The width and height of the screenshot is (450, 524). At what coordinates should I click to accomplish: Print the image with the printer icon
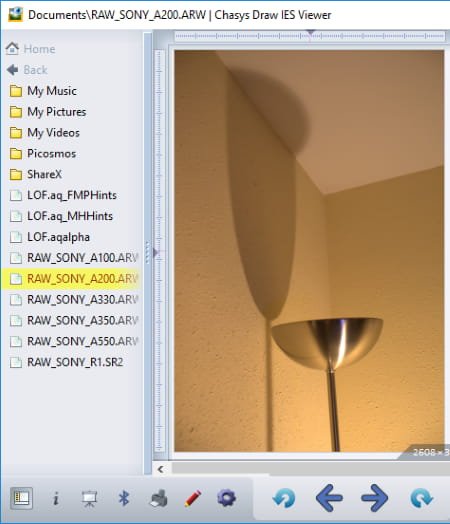pyautogui.click(x=158, y=499)
